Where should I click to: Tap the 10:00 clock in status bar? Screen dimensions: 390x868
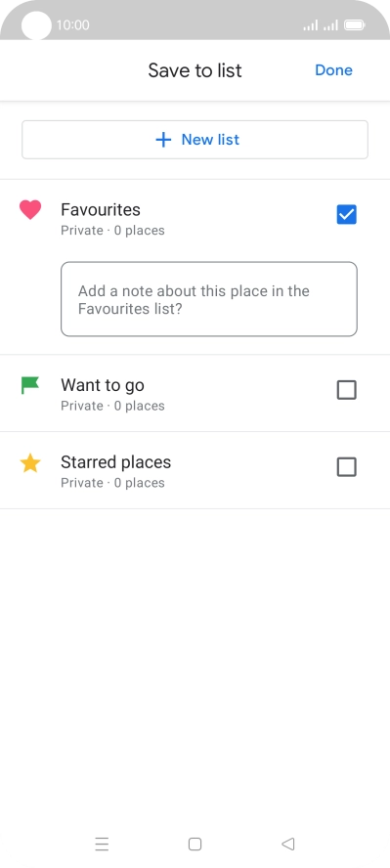click(72, 24)
